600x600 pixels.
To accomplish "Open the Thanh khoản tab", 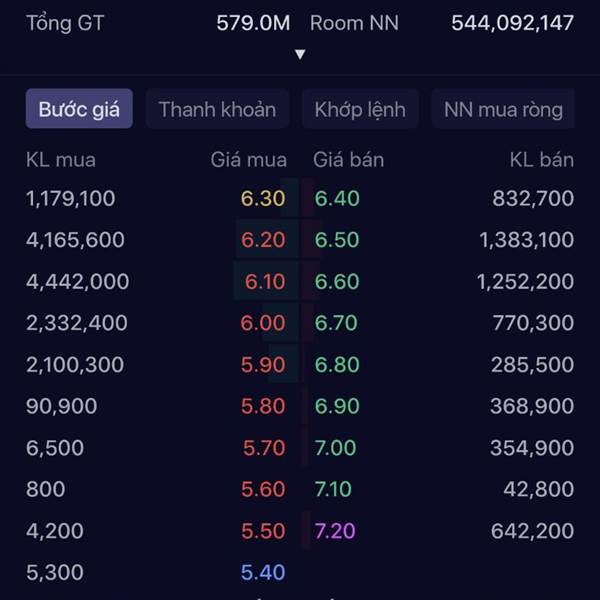I will pyautogui.click(x=217, y=109).
